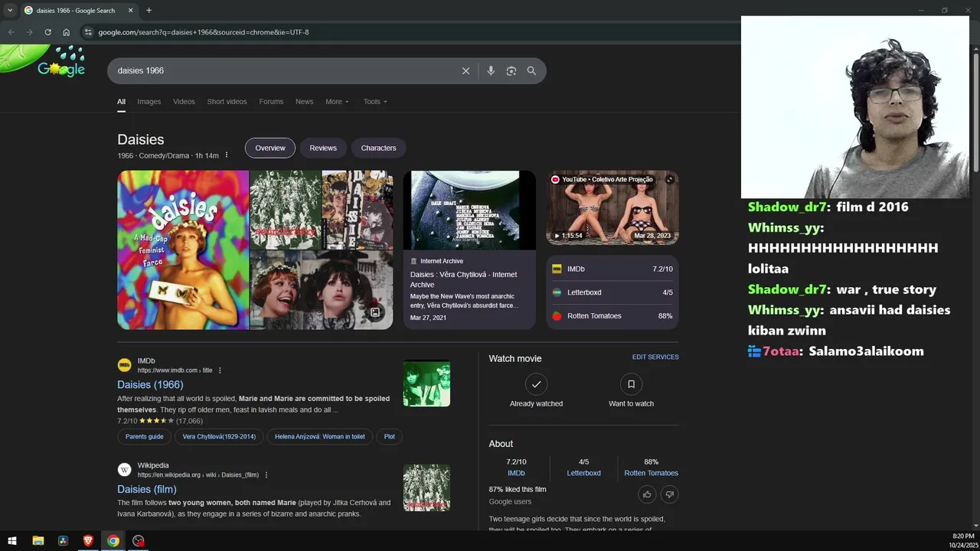Open Brave browser from taskbar
The image size is (980, 551).
click(x=88, y=540)
